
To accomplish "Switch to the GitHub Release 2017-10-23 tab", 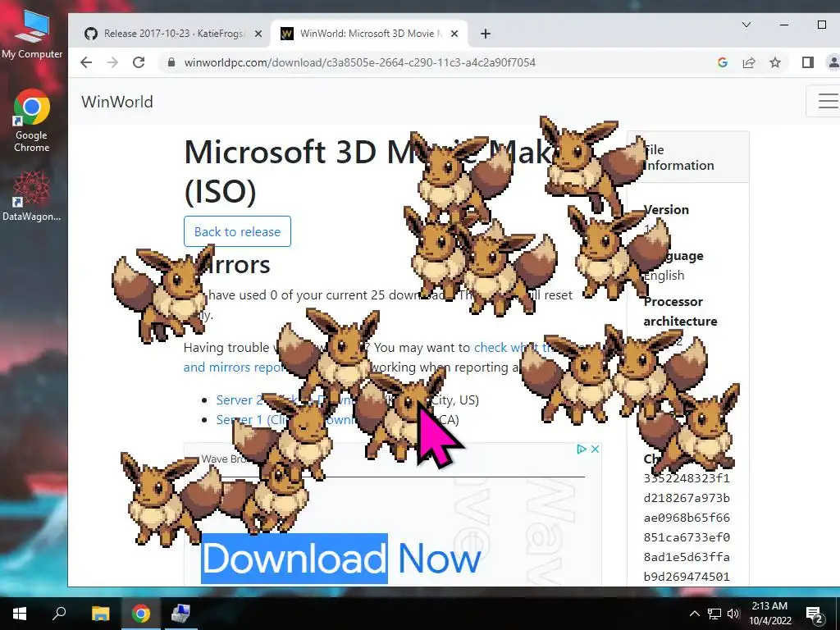I will tap(172, 33).
